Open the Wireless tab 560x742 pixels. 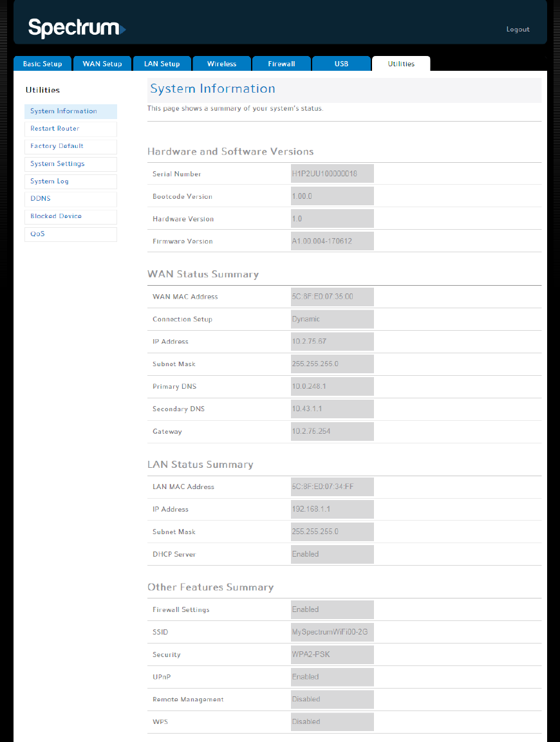click(x=221, y=64)
